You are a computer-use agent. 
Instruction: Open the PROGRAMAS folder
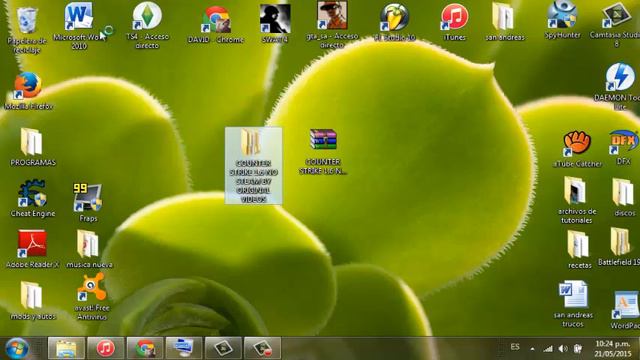pos(32,142)
